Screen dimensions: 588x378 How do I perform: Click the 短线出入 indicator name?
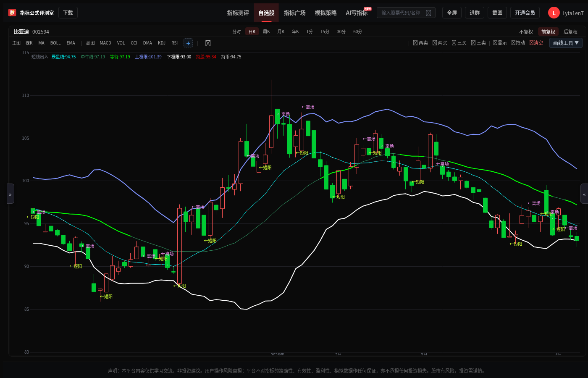40,57
